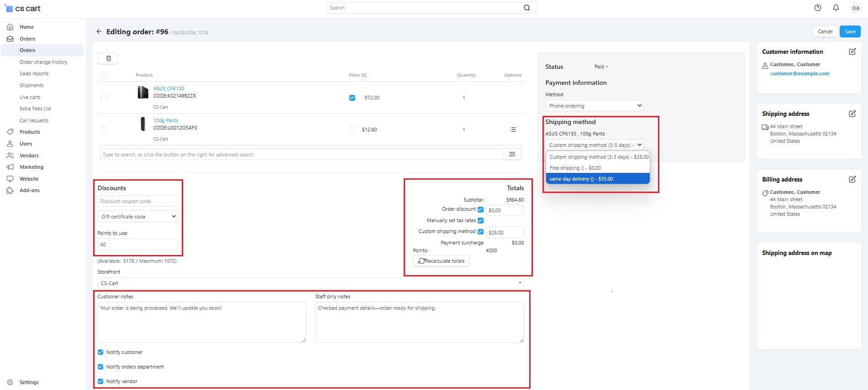Screen dimensions: 868x390
Task: Click the back arrow beside Editing order
Action: point(99,31)
